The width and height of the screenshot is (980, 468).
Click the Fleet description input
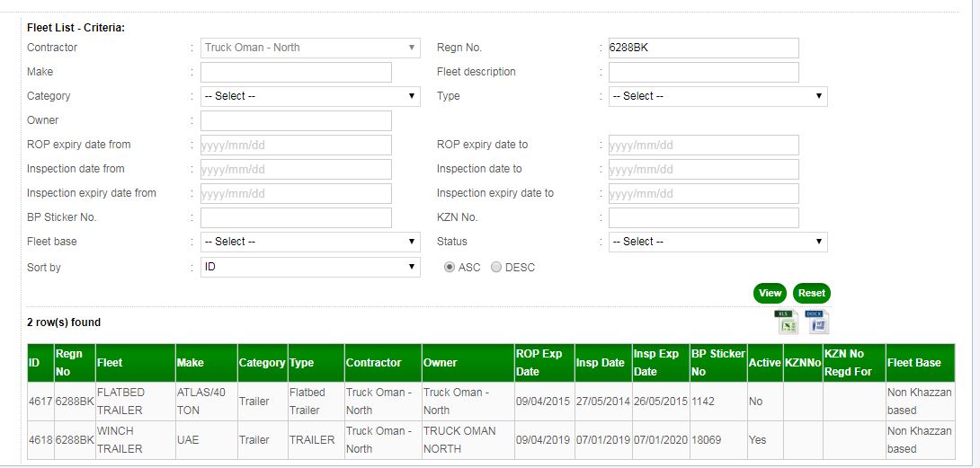point(703,72)
